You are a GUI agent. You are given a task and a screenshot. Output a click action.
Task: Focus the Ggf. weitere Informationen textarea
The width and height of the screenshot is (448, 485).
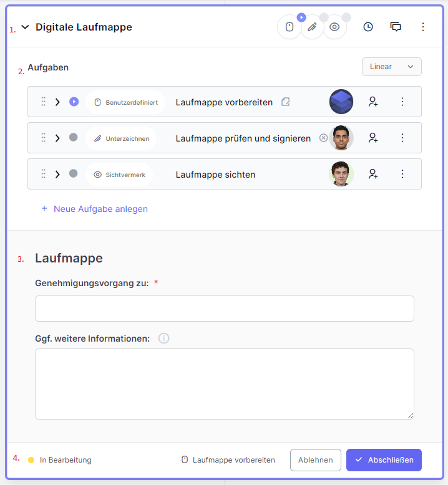(x=225, y=384)
